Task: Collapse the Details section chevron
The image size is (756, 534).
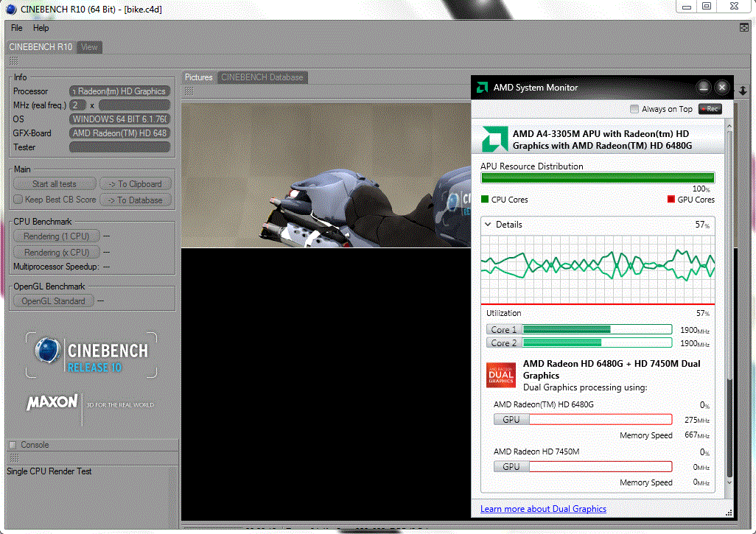Action: click(488, 225)
